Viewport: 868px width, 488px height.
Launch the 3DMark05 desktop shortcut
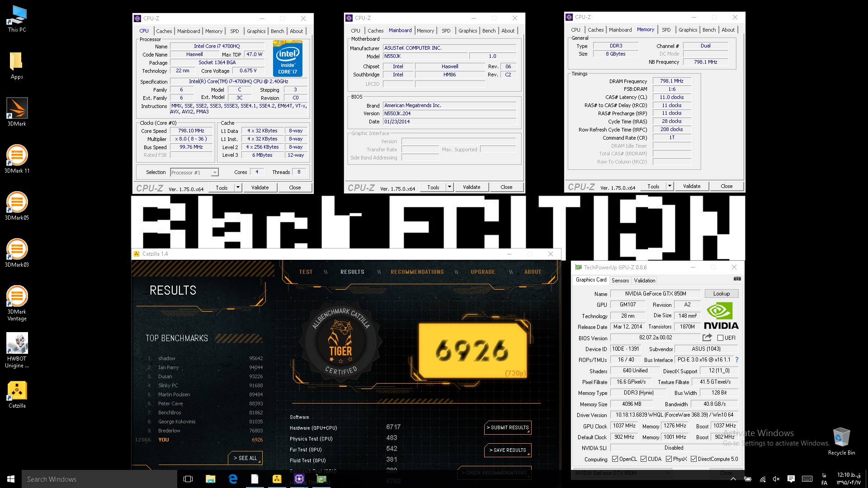[x=17, y=206]
